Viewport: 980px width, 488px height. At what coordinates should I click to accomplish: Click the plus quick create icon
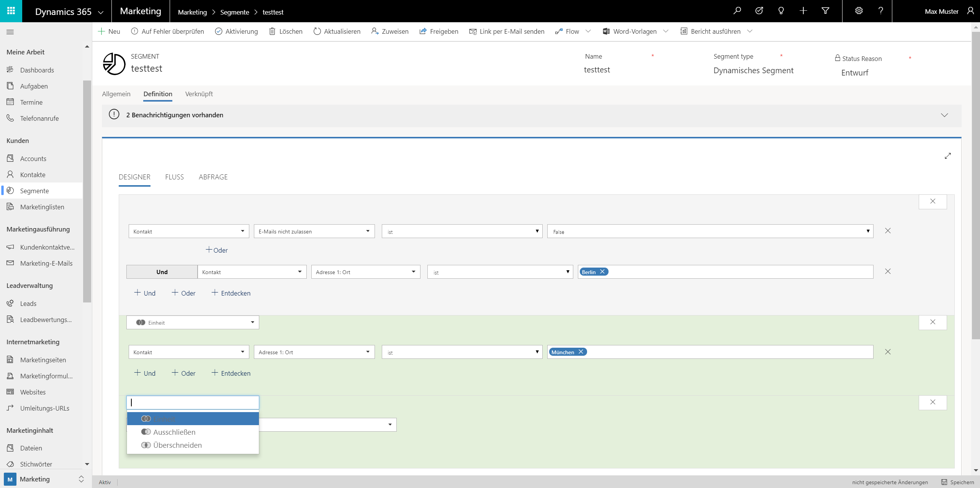(x=803, y=11)
